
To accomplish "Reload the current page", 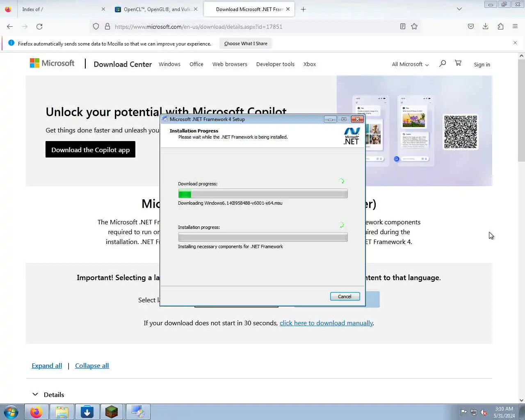I will [x=39, y=26].
